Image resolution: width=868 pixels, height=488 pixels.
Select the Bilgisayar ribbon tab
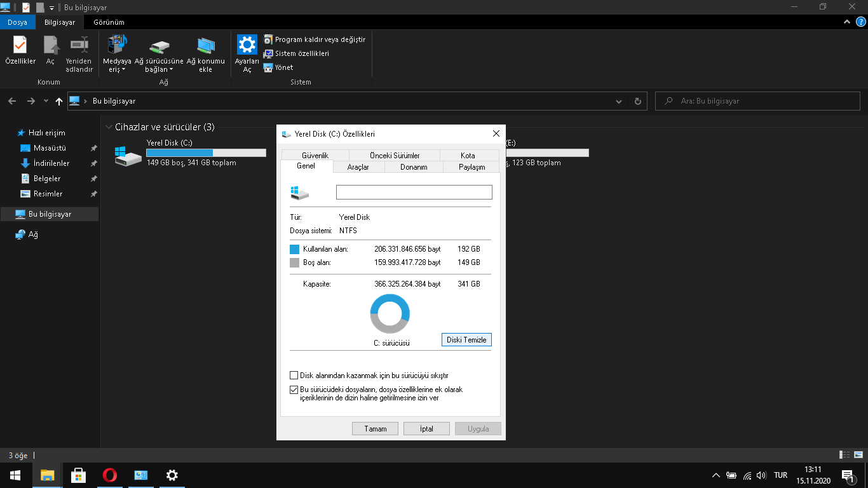tap(60, 22)
